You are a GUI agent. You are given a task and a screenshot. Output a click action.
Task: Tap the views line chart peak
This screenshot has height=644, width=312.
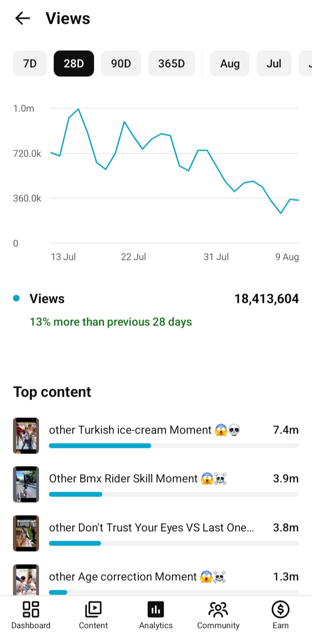point(78,109)
